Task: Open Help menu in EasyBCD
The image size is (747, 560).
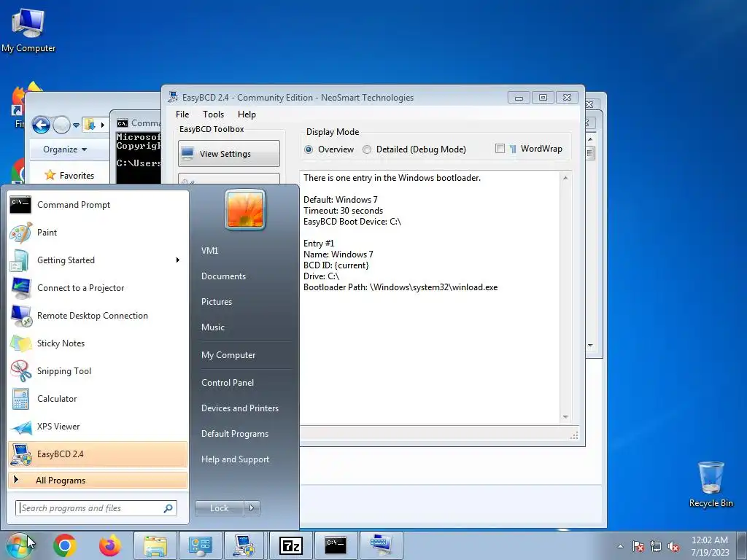Action: pyautogui.click(x=247, y=114)
